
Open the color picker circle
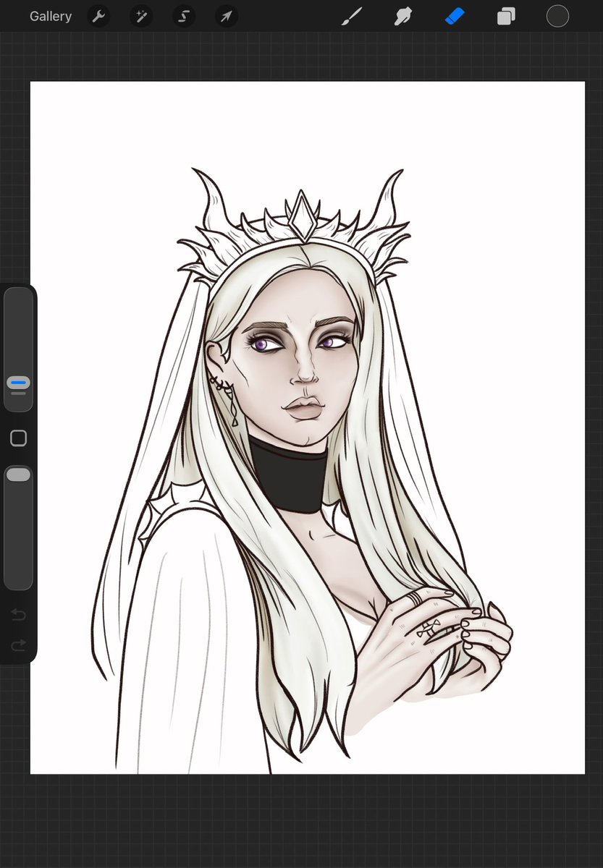pyautogui.click(x=557, y=16)
